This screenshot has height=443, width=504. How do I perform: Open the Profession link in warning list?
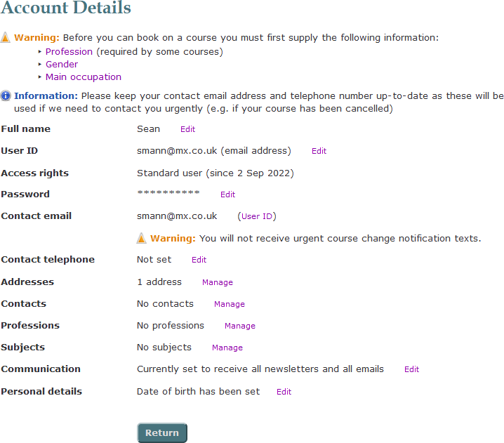coord(69,52)
